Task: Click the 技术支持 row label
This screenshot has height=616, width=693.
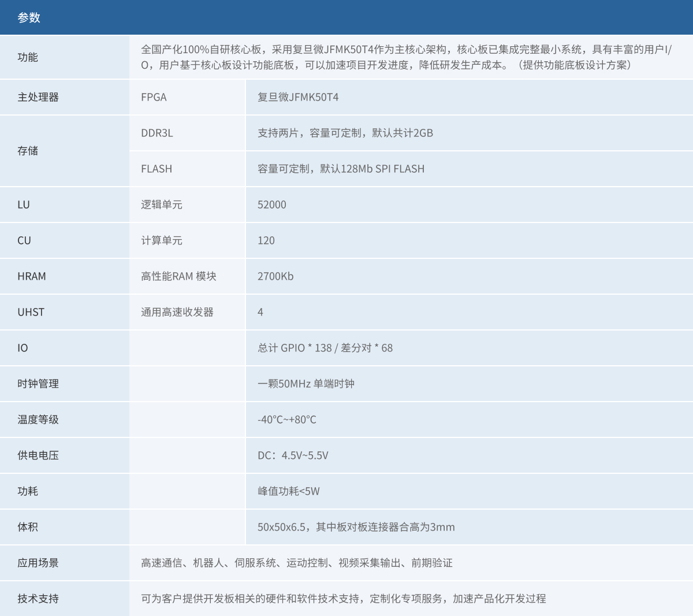Action: (x=38, y=599)
